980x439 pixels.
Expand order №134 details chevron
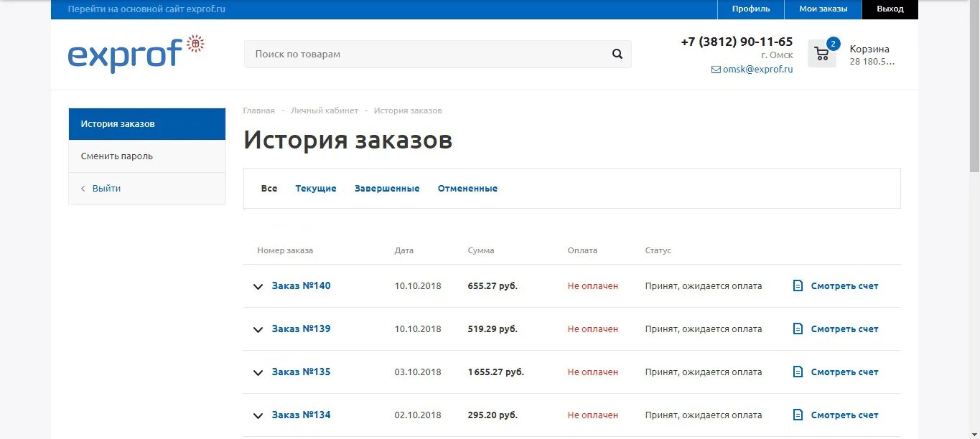point(258,416)
